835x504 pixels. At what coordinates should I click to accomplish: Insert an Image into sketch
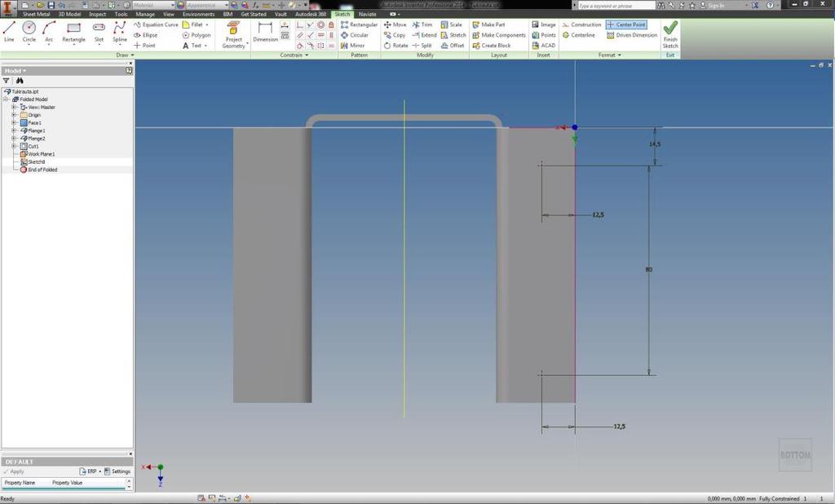544,24
